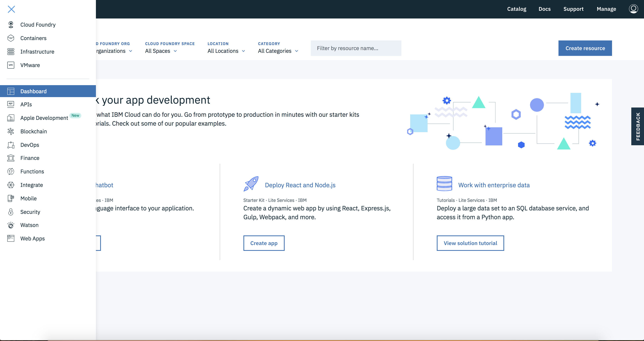The width and height of the screenshot is (644, 341).
Task: Expand the All Spaces dropdown
Action: [x=161, y=51]
